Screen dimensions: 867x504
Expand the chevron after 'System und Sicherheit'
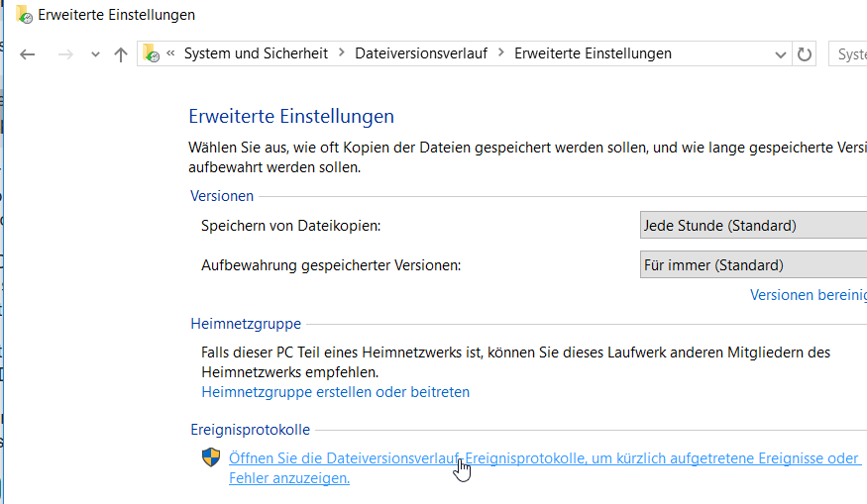tap(341, 53)
